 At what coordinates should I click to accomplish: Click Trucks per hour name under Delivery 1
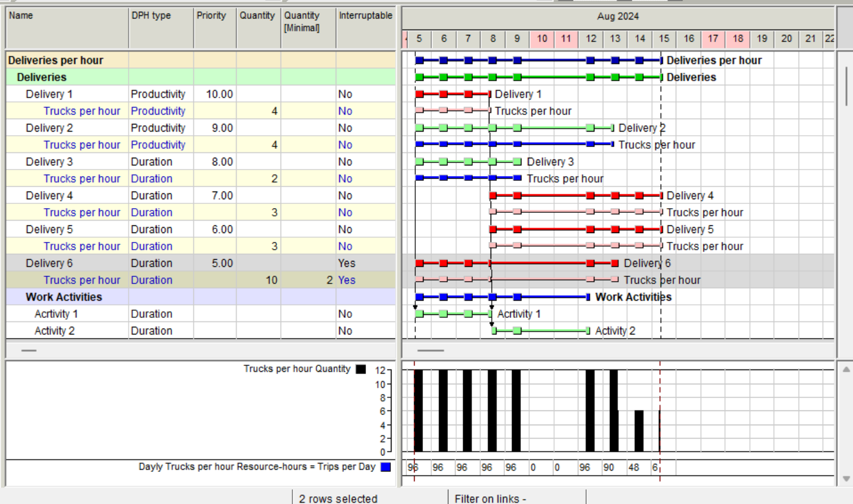82,111
